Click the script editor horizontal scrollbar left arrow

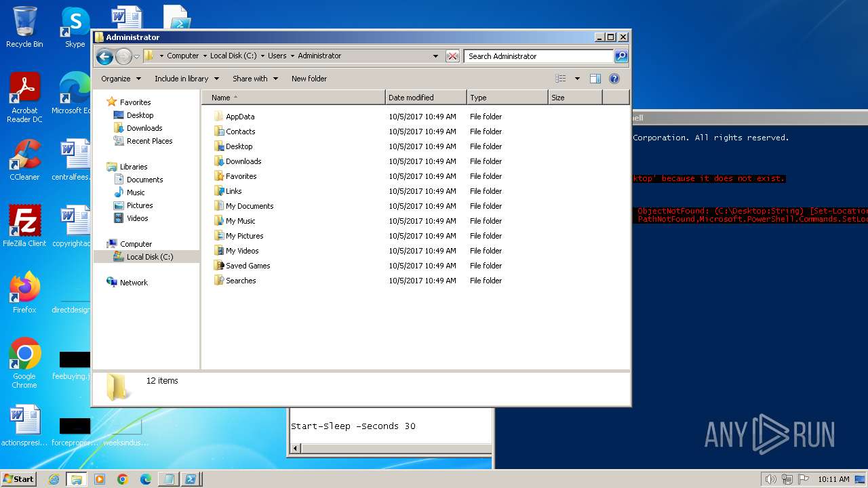point(294,448)
